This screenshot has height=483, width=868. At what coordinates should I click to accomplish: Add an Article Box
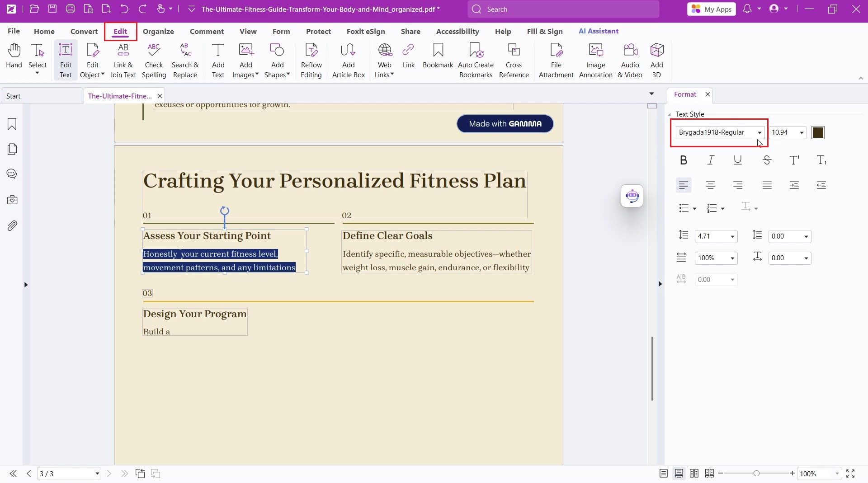[348, 61]
